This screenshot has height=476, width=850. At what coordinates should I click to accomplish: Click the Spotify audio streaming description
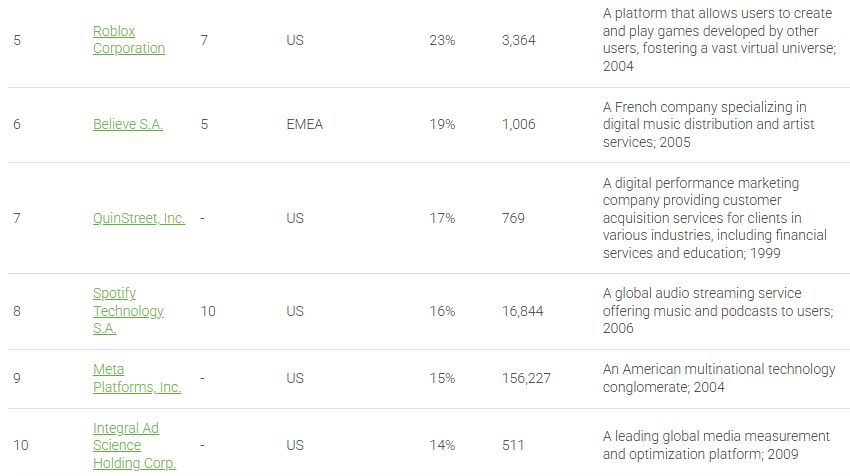pos(717,311)
